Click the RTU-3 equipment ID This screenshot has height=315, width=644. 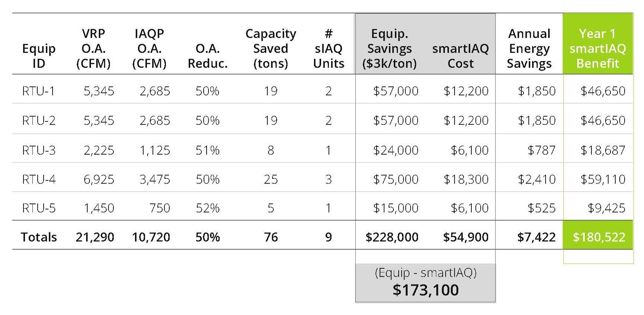[x=38, y=150]
